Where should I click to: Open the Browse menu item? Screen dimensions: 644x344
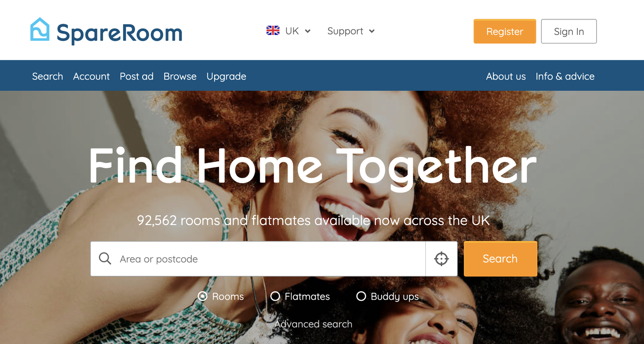click(180, 76)
